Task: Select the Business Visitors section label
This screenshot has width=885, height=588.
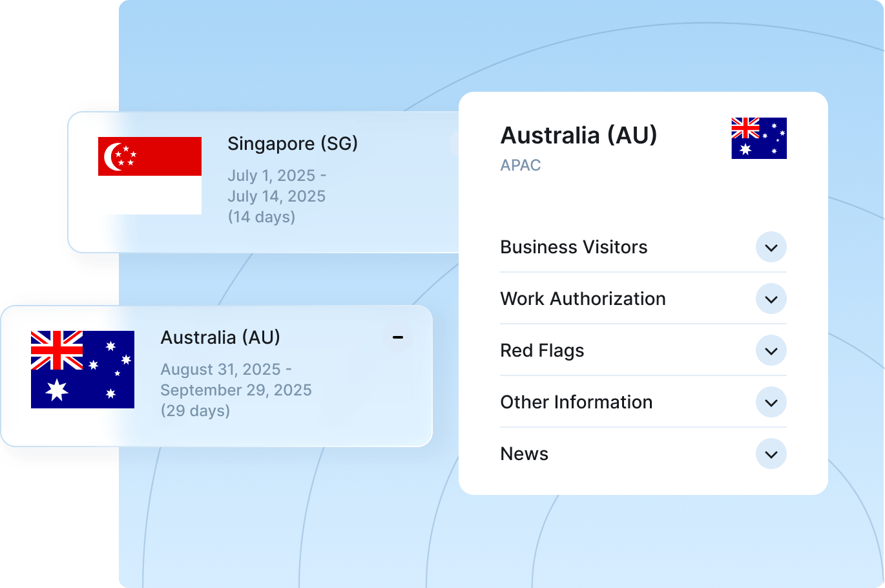Action: point(574,247)
